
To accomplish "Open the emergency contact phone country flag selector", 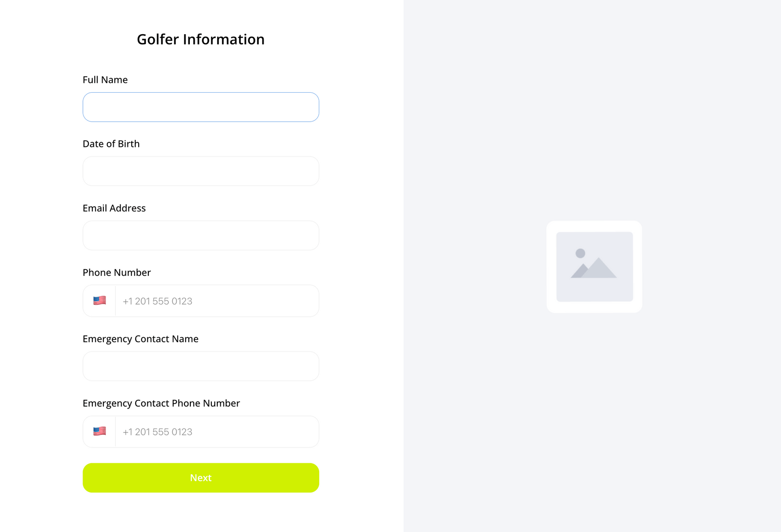I will (x=99, y=431).
